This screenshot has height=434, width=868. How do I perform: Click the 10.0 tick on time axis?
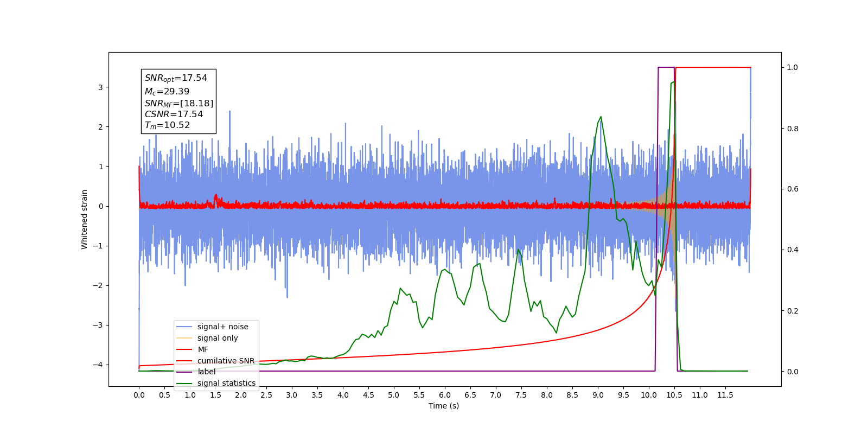649,395
